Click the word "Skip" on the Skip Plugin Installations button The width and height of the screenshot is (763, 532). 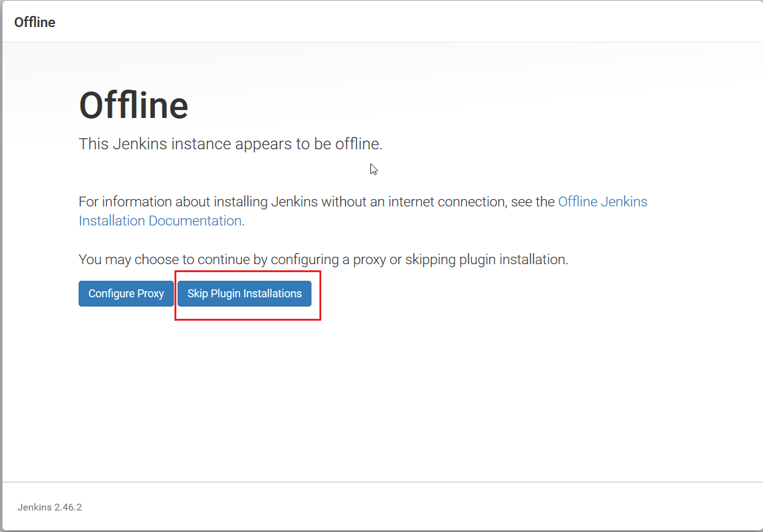197,294
